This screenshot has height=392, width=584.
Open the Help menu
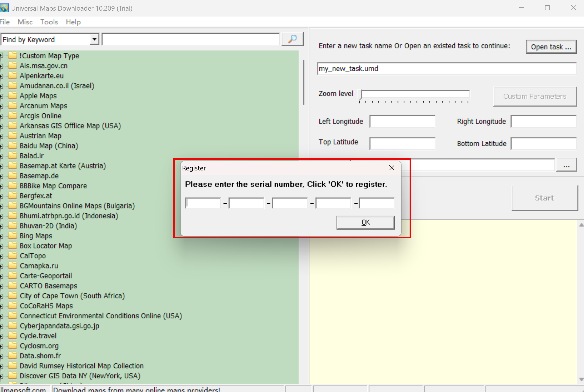(73, 22)
